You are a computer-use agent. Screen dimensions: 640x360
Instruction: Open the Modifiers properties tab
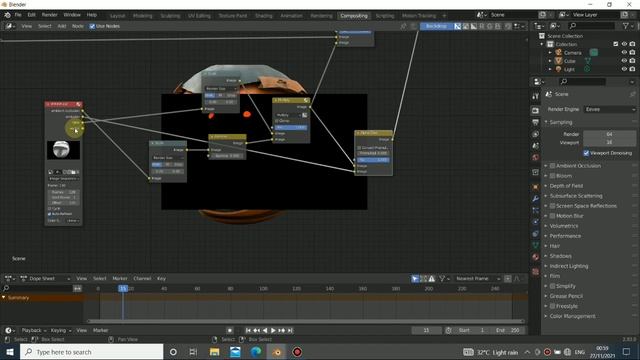coord(536,199)
